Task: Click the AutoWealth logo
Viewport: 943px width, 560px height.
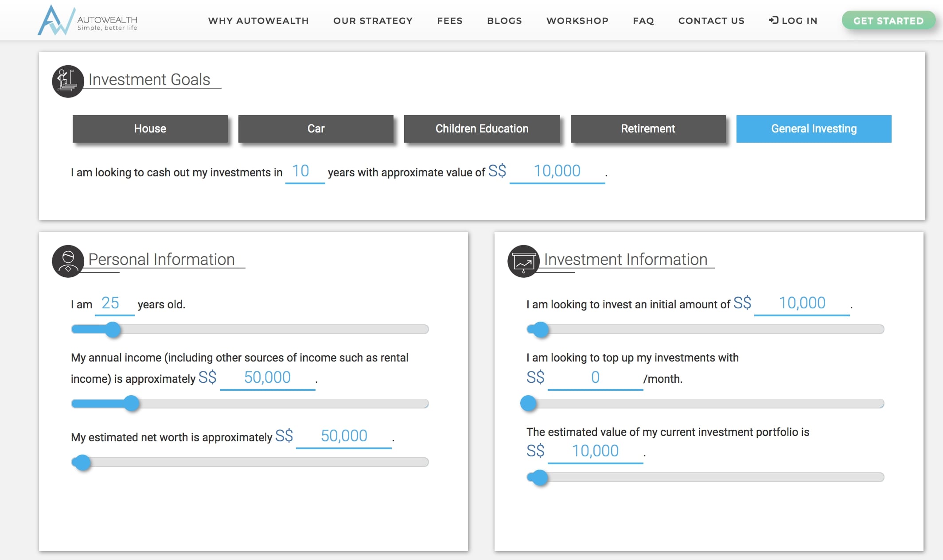Action: tap(87, 20)
